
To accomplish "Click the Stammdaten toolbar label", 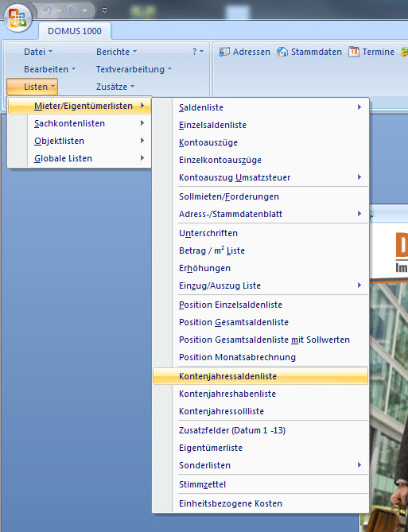I will coord(317,52).
